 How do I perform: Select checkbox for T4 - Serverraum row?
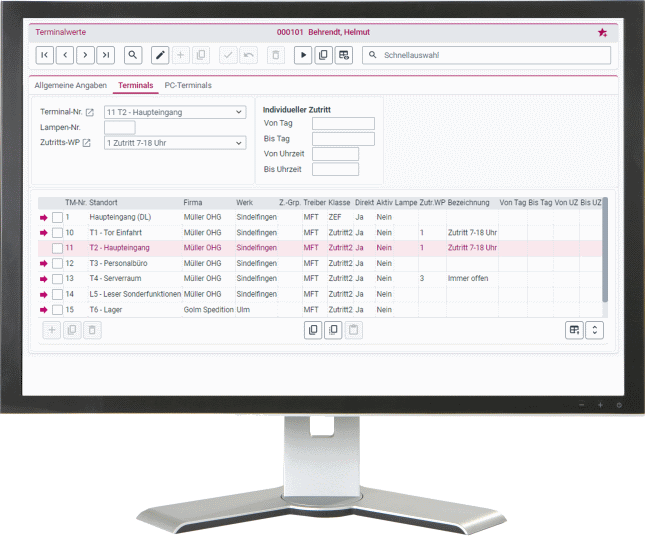coord(57,279)
